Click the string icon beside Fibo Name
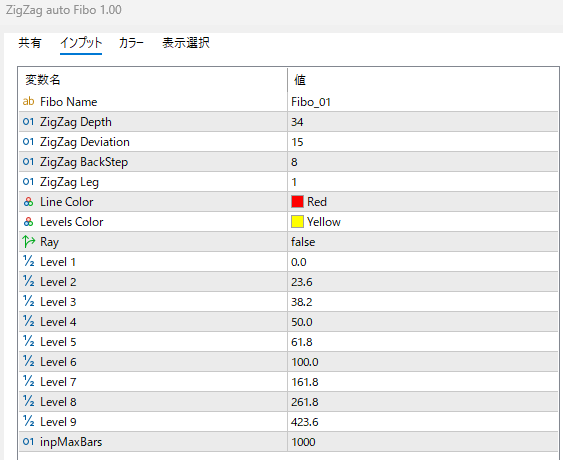 click(28, 102)
